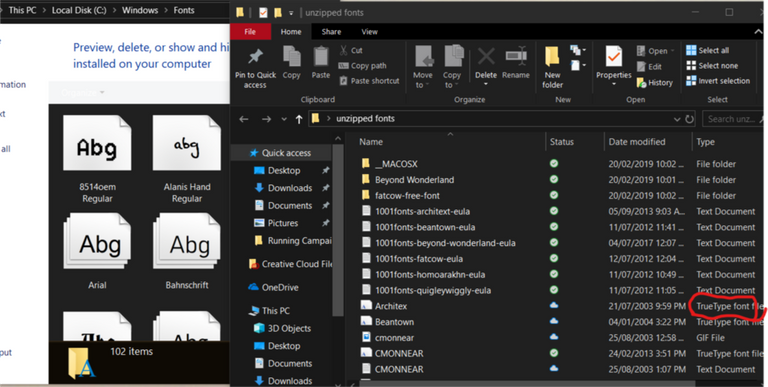Screen dimensions: 768x387
Task: Click History in the Open group
Action: tap(655, 83)
